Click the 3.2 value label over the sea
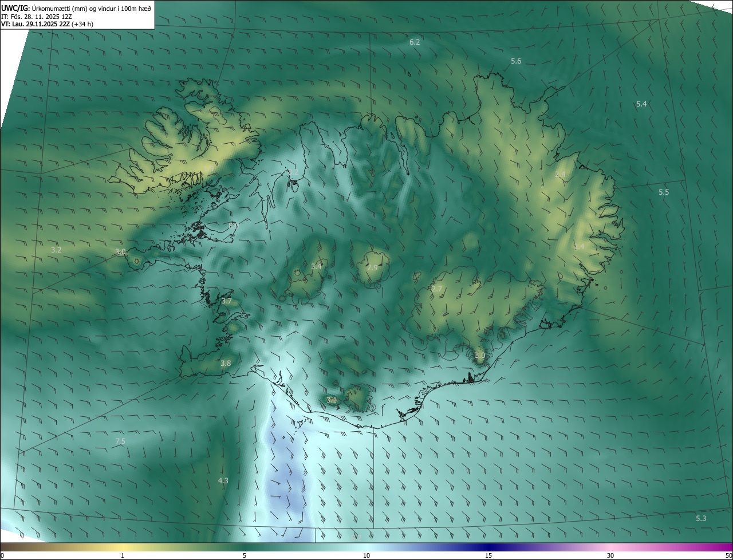Image resolution: width=733 pixels, height=560 pixels. (56, 250)
